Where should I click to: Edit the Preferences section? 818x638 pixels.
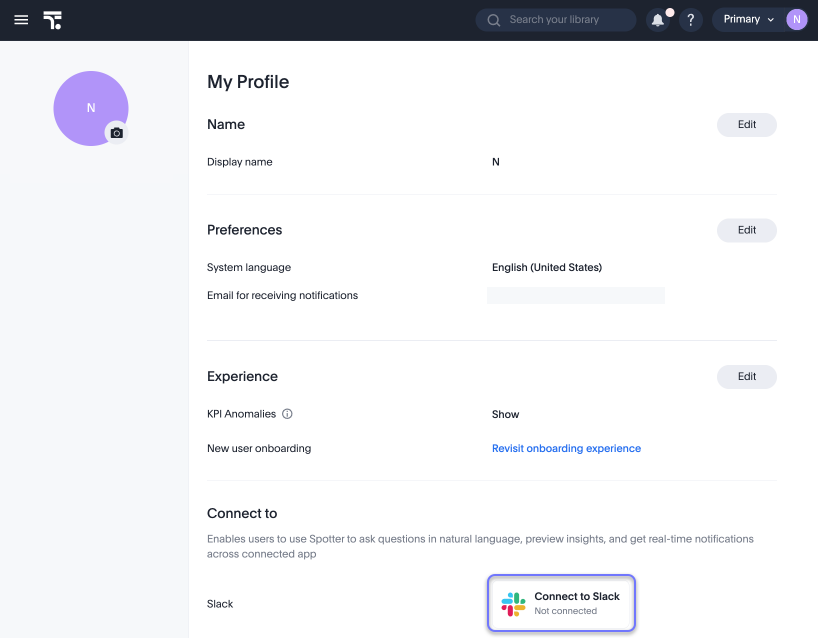[x=746, y=230]
